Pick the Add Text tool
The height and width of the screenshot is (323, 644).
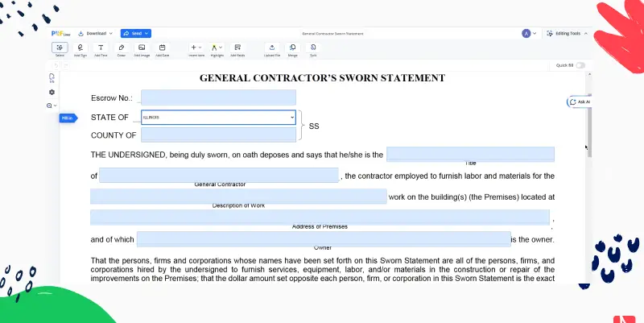[101, 49]
